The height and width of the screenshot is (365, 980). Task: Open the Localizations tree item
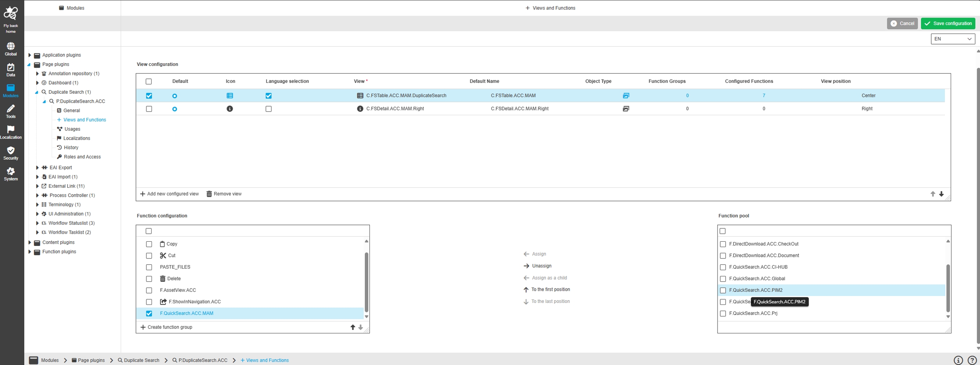[77, 139]
